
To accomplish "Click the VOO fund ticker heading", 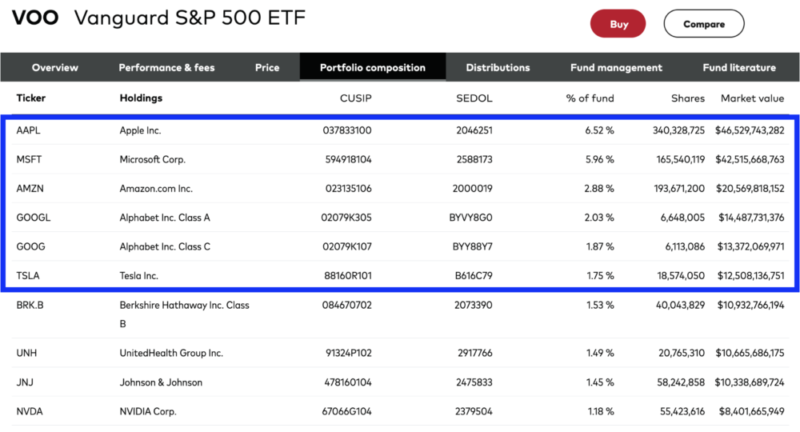I will tap(35, 18).
